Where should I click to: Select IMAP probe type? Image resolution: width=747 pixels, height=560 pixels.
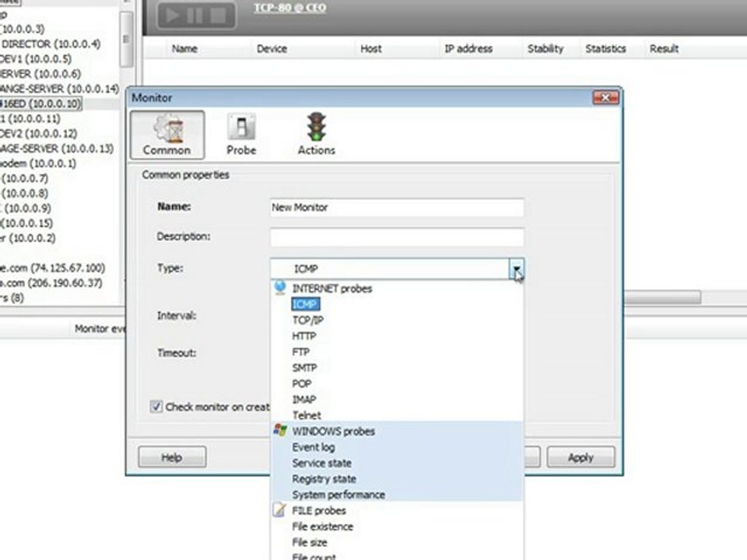tap(304, 400)
